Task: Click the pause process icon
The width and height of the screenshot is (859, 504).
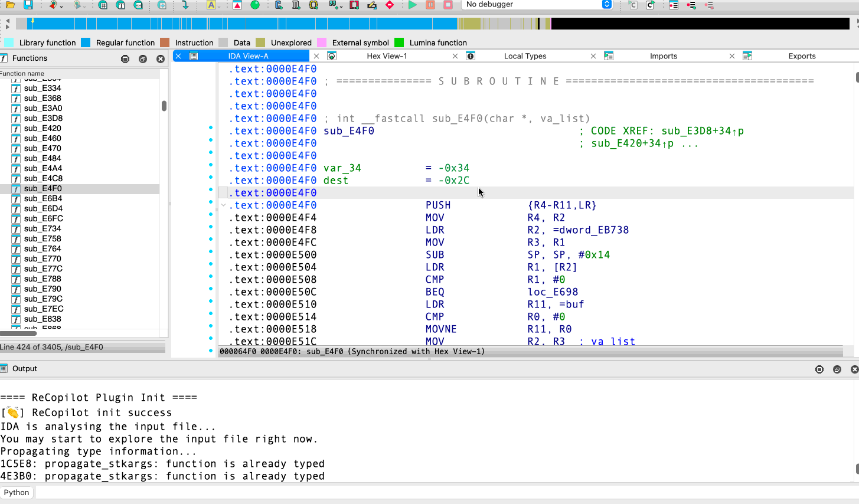Action: 430,5
